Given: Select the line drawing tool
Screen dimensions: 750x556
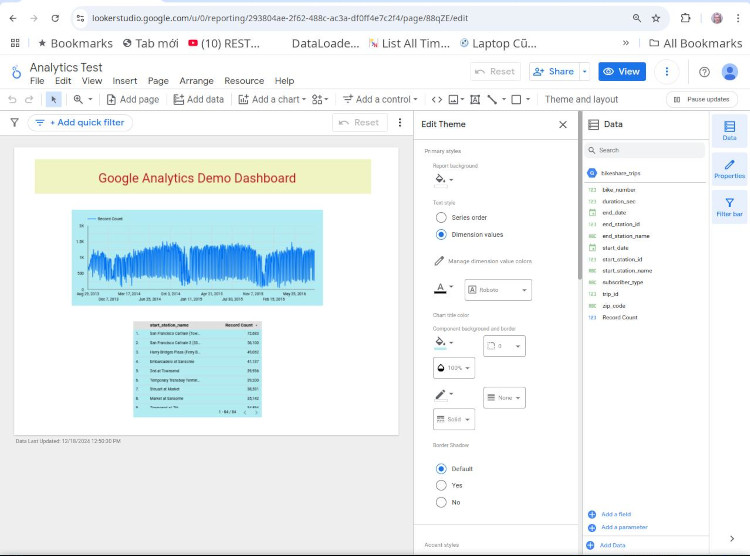Looking at the screenshot, I should click(492, 100).
